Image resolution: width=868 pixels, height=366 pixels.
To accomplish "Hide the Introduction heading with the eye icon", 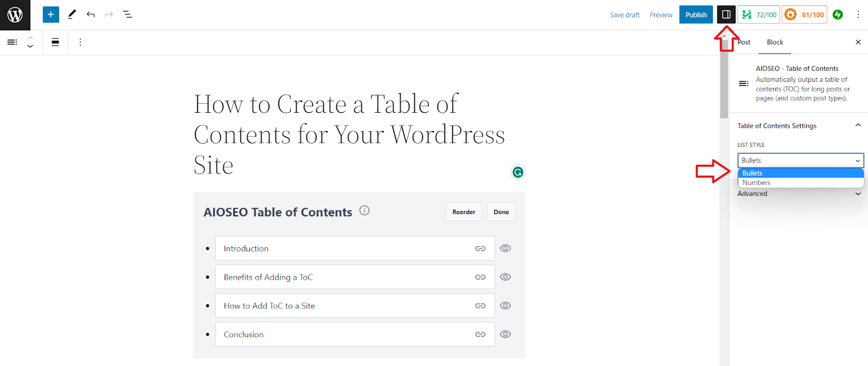I will [505, 248].
